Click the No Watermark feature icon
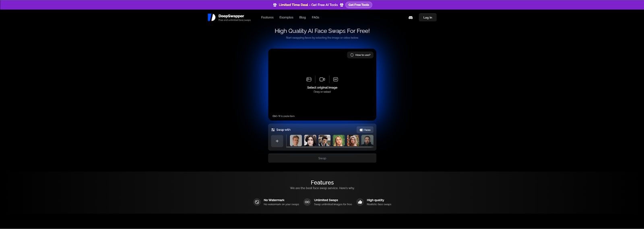 point(257,202)
